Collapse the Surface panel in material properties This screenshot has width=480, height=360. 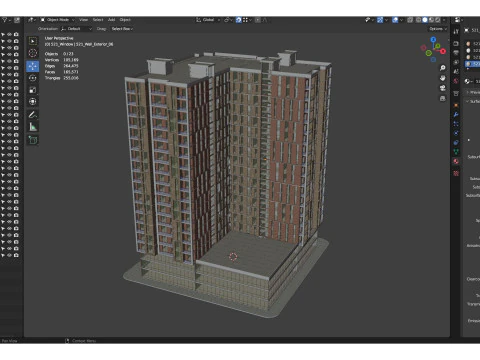[x=473, y=101]
